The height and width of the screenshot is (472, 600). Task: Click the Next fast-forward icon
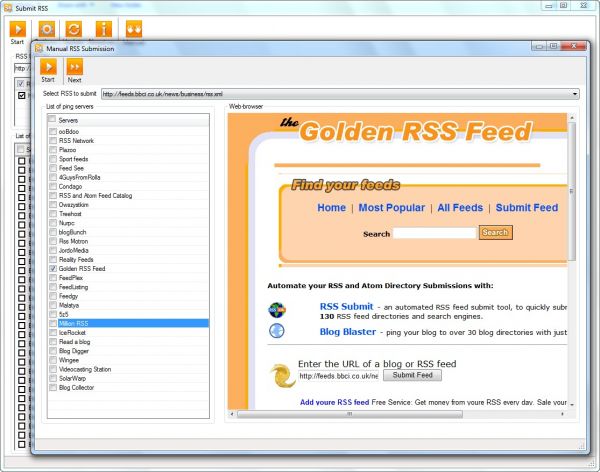[x=75, y=67]
